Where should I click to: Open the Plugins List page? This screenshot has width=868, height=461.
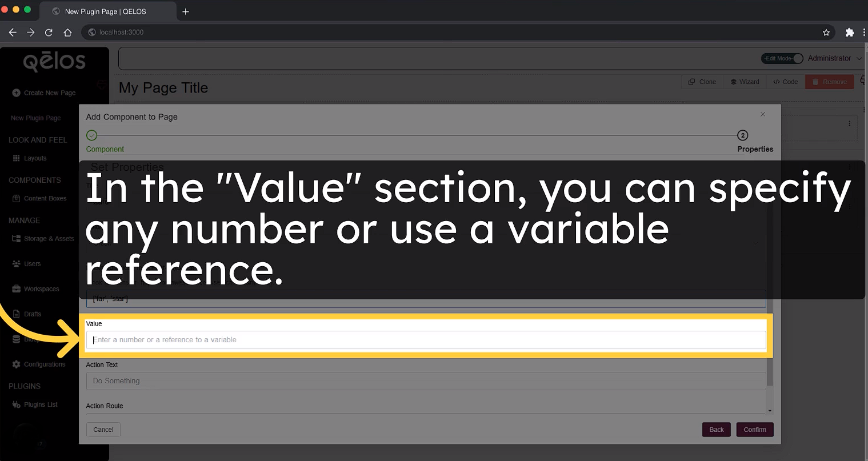point(40,404)
